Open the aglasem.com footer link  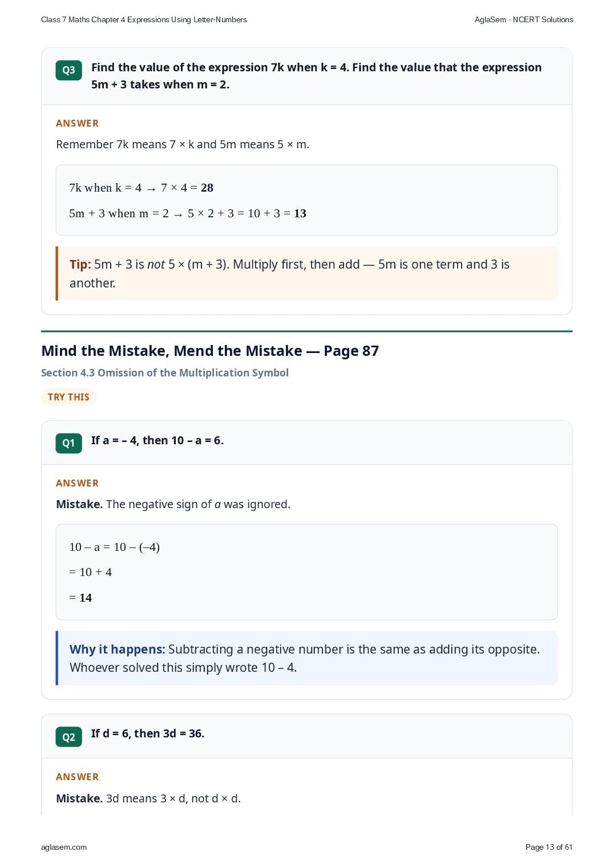[x=64, y=847]
